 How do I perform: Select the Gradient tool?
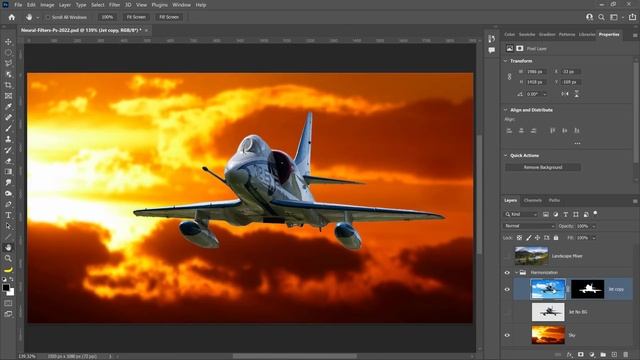[8, 172]
